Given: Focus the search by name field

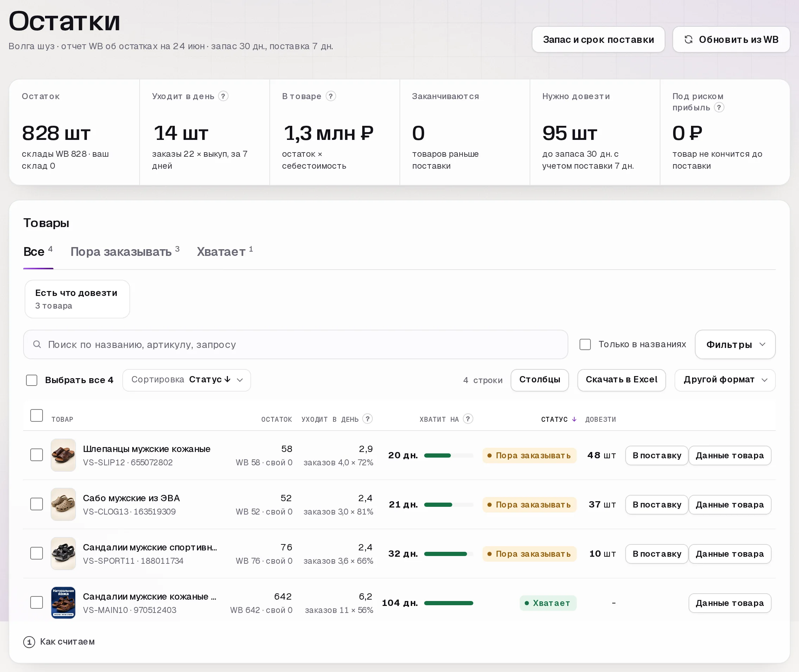Looking at the screenshot, I should pos(295,344).
